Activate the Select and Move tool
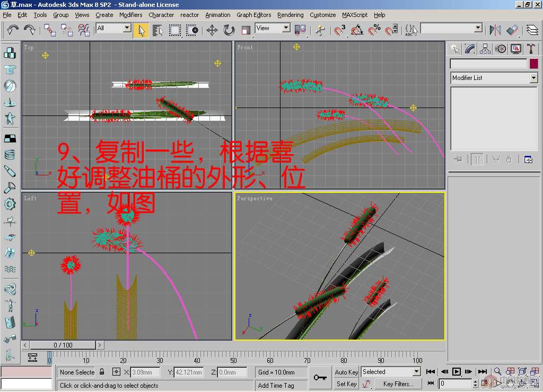Viewport: 543px width, 392px height. point(212,30)
